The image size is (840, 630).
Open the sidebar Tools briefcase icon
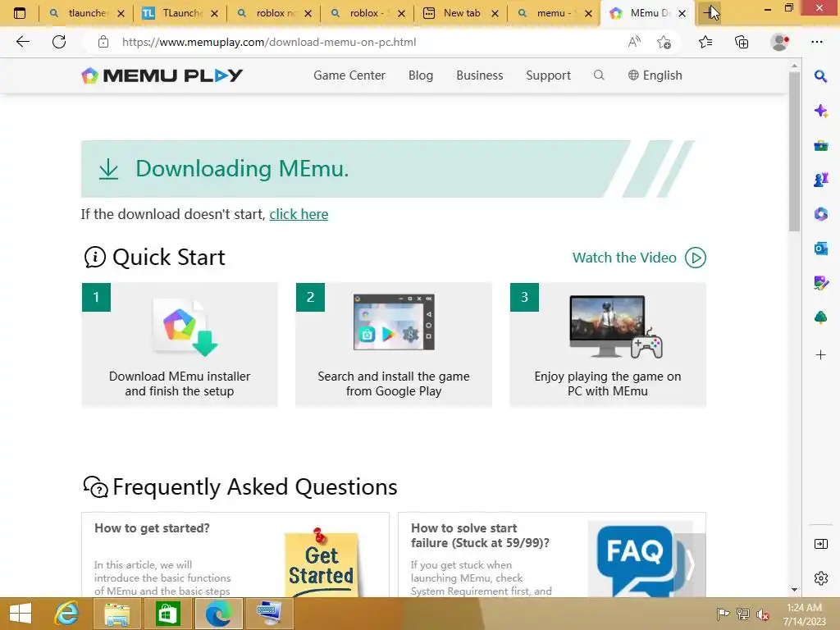tap(820, 145)
